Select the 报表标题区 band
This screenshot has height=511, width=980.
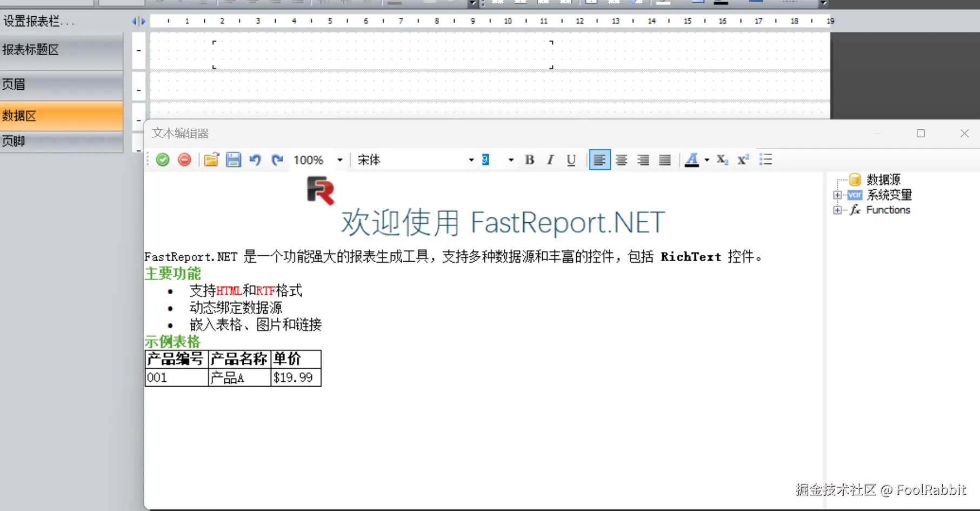pyautogui.click(x=62, y=50)
